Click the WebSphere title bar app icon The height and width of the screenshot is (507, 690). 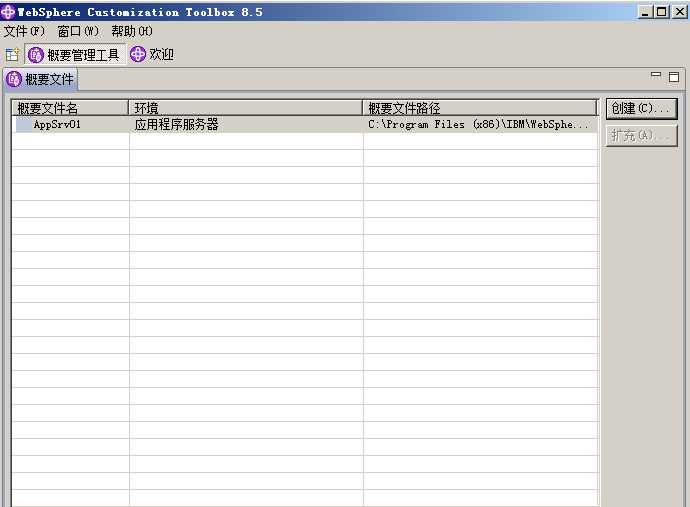pyautogui.click(x=7, y=11)
